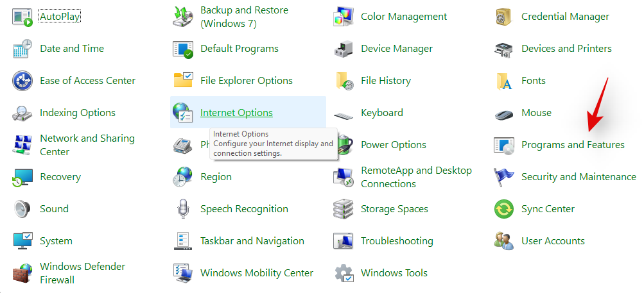Screen dimensions: 644x293
Task: Click the Date and Time link
Action: 72,49
